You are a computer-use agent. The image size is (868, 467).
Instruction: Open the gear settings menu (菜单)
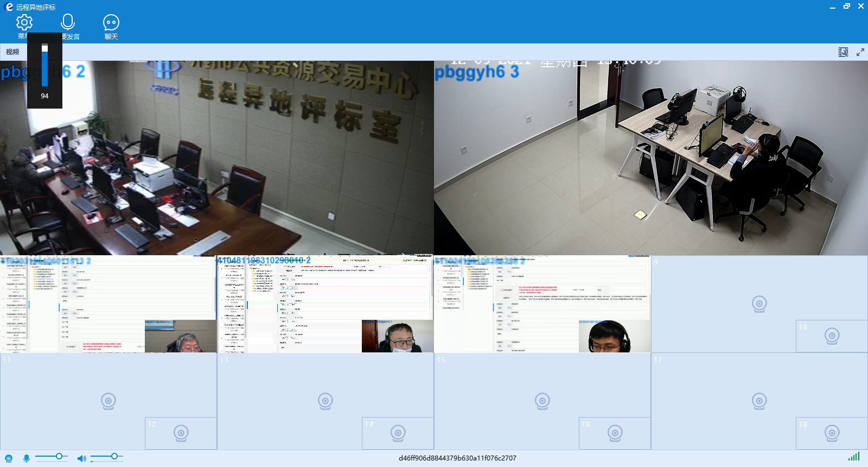pyautogui.click(x=24, y=23)
